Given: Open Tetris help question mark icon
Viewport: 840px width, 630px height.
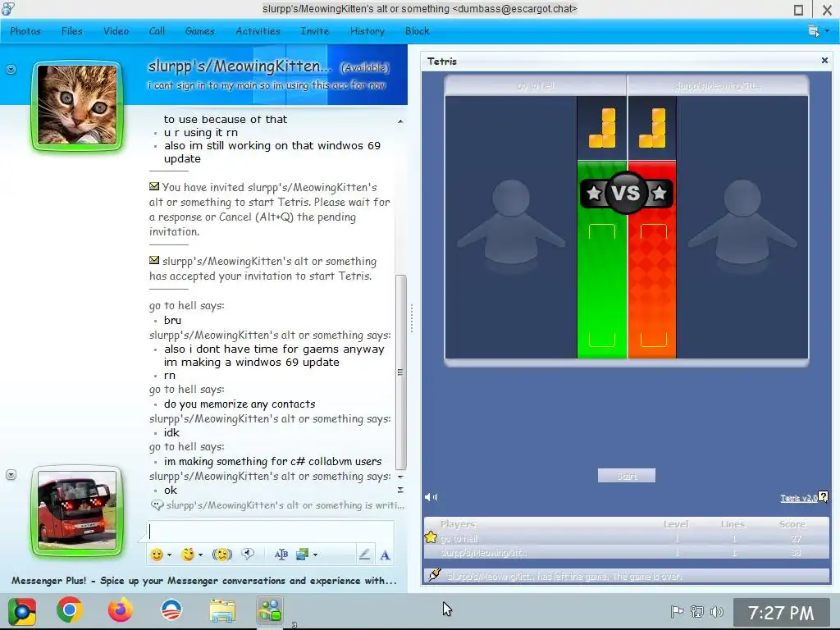Looking at the screenshot, I should click(824, 497).
